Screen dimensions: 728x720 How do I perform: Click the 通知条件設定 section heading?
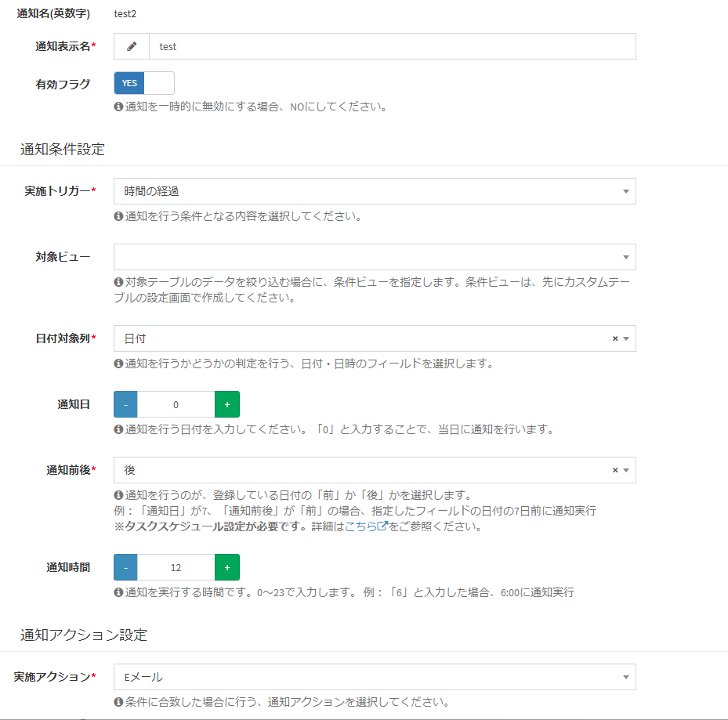[x=63, y=150]
